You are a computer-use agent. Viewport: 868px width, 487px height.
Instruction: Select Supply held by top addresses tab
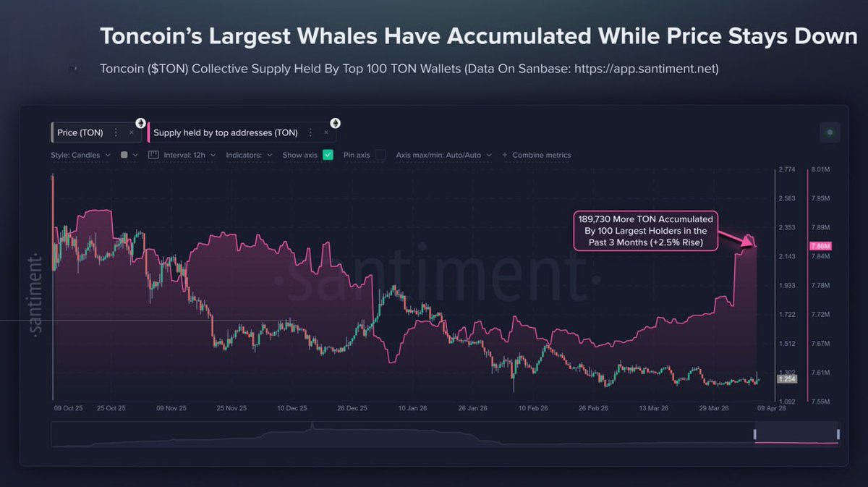[x=225, y=133]
